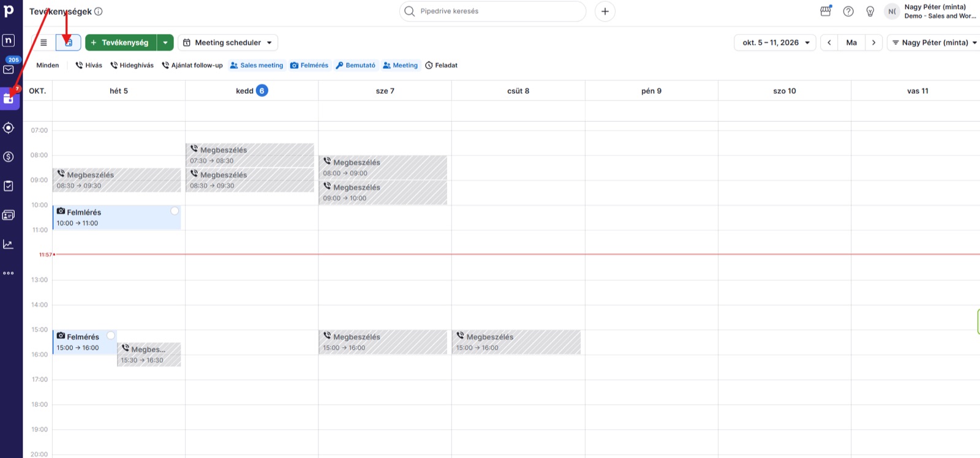Toggle the Felmérés activity type filter
The height and width of the screenshot is (458, 980).
(x=309, y=65)
